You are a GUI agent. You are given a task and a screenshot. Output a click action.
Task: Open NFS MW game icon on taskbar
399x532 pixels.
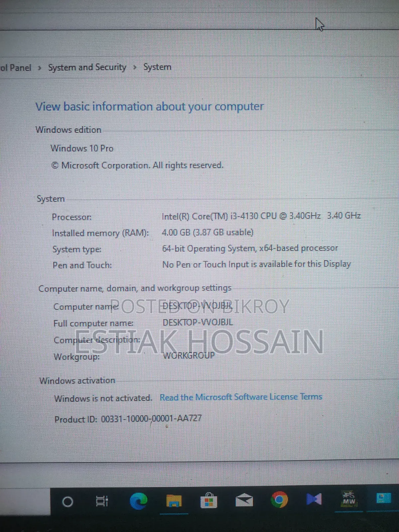tap(349, 499)
